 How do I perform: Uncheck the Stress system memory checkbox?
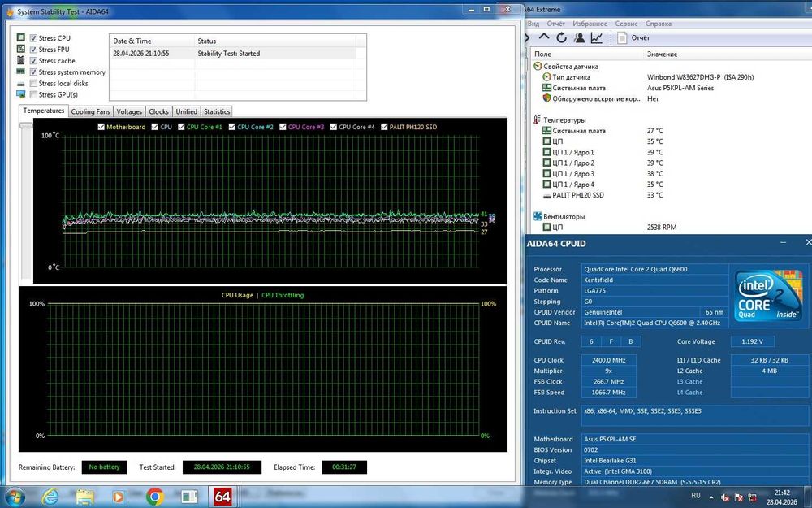pos(33,72)
